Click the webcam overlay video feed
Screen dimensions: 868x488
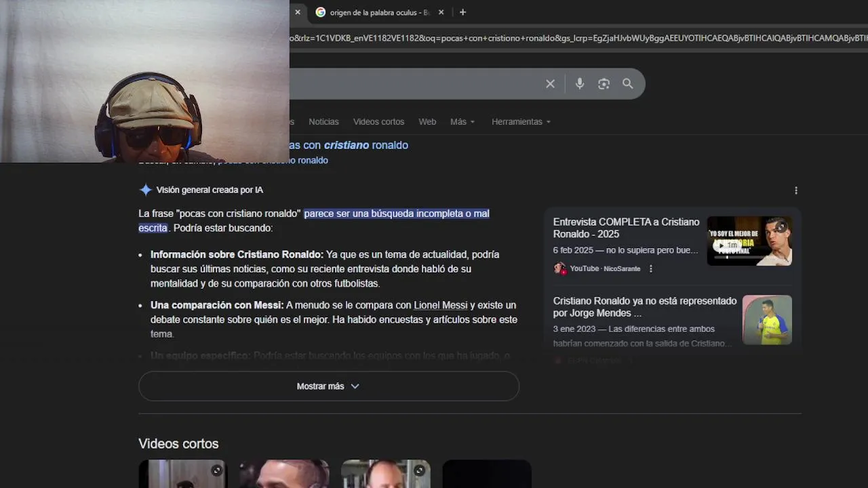pos(144,81)
